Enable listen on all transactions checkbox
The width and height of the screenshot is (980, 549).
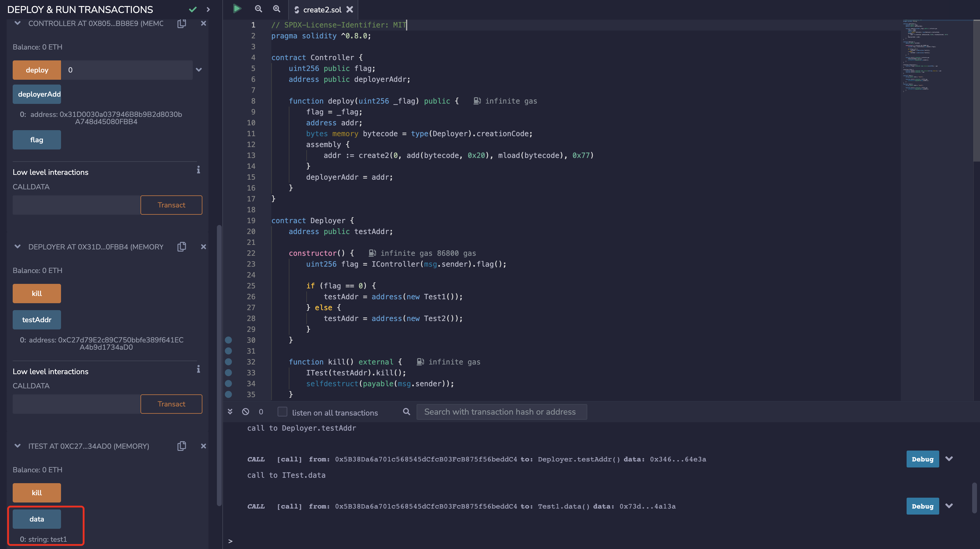point(282,412)
